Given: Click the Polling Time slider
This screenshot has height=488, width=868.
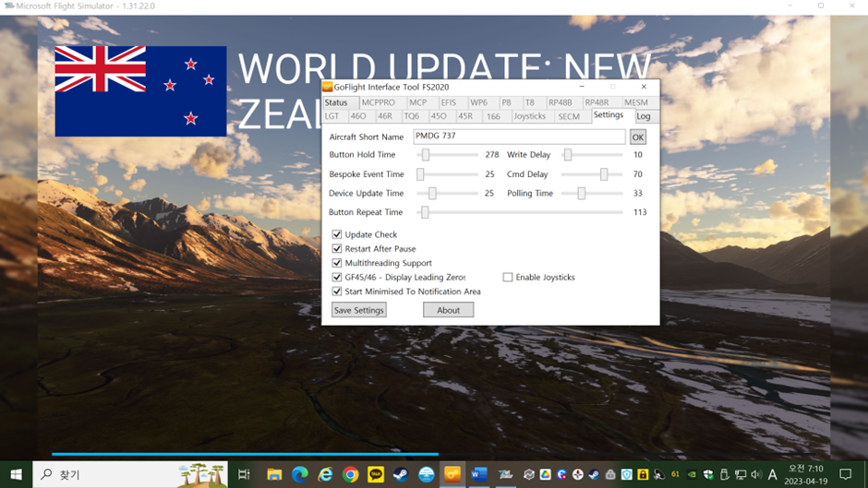Looking at the screenshot, I should tap(592, 193).
